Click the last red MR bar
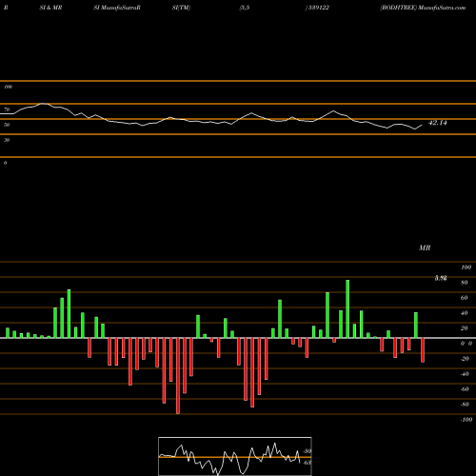The height and width of the screenshot is (476, 476). pyautogui.click(x=423, y=350)
